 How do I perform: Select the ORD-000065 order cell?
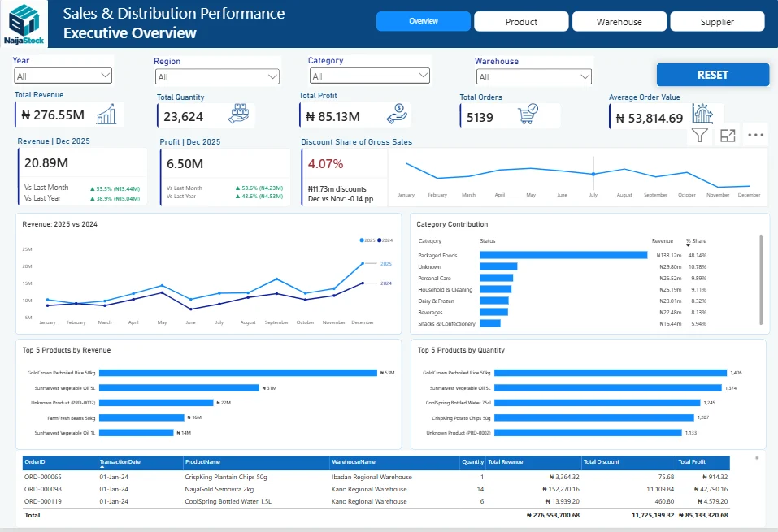tap(42, 477)
